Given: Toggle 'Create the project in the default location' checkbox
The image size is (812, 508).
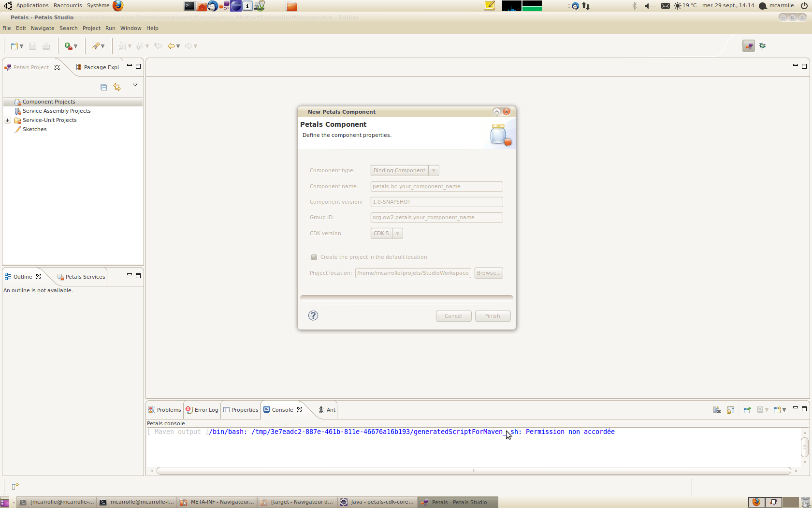Looking at the screenshot, I should [x=314, y=257].
